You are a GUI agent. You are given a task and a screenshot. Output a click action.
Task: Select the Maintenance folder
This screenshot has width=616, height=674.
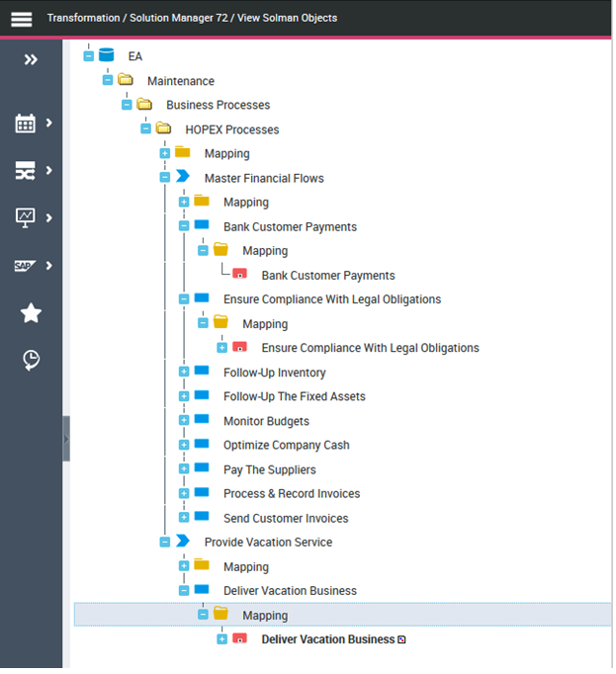pos(180,81)
